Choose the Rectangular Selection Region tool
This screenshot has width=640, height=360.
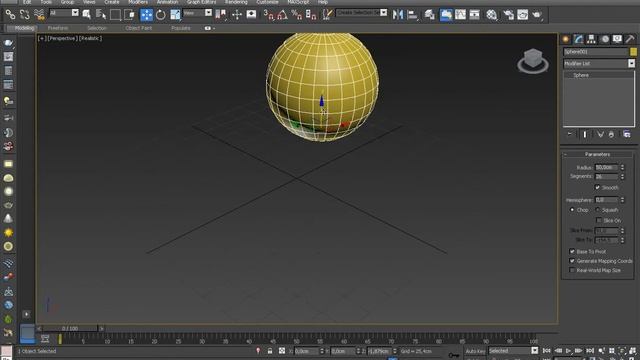click(116, 15)
